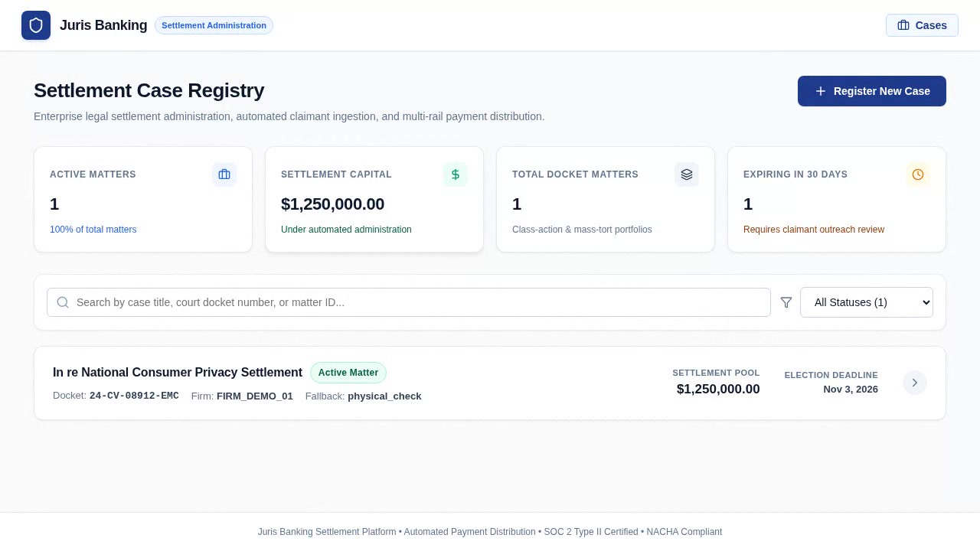Open the Cases navigation item

coord(922,25)
